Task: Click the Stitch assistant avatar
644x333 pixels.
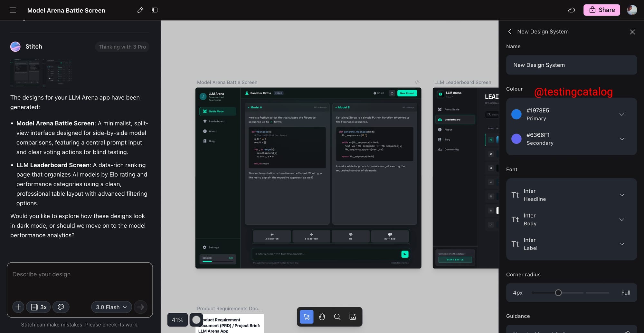Action: [15, 47]
